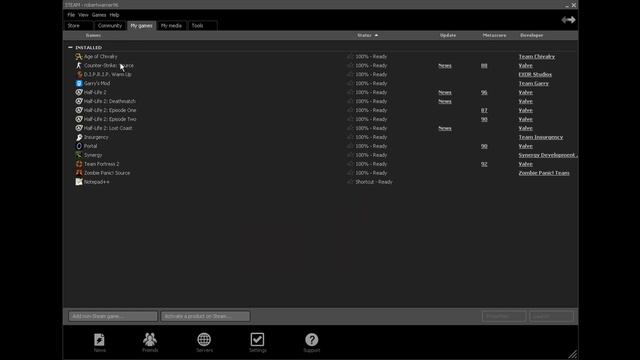Grab the window resize grip at bottom right
The width and height of the screenshot is (640, 360).
point(573,354)
